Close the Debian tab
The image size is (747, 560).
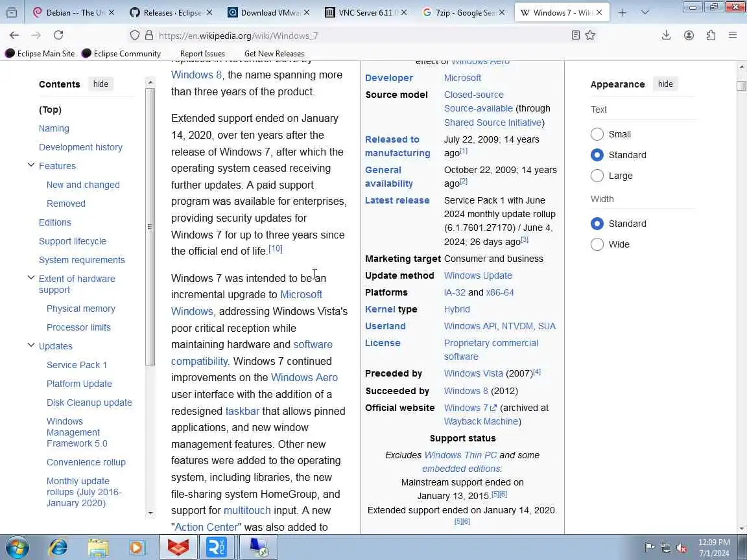pyautogui.click(x=112, y=13)
